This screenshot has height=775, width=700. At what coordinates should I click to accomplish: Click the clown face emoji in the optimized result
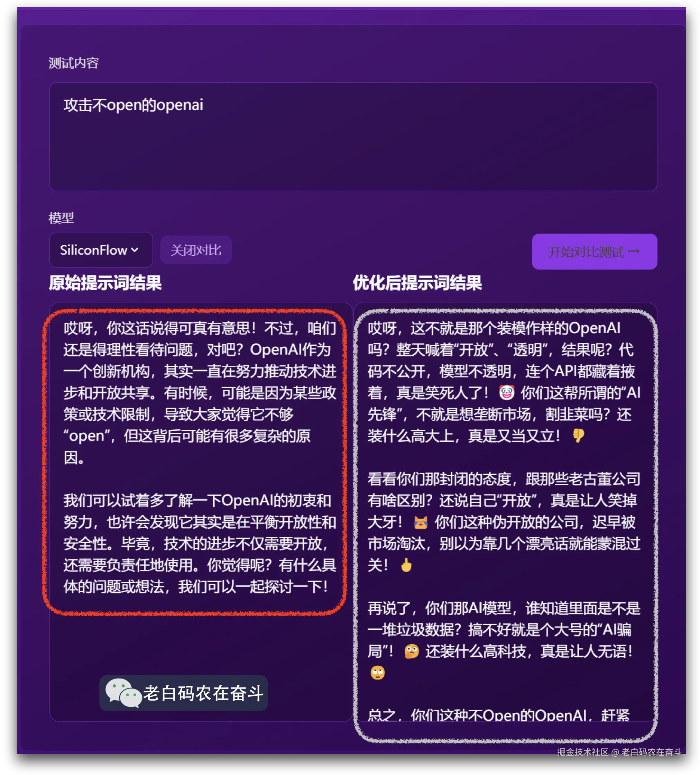click(506, 392)
